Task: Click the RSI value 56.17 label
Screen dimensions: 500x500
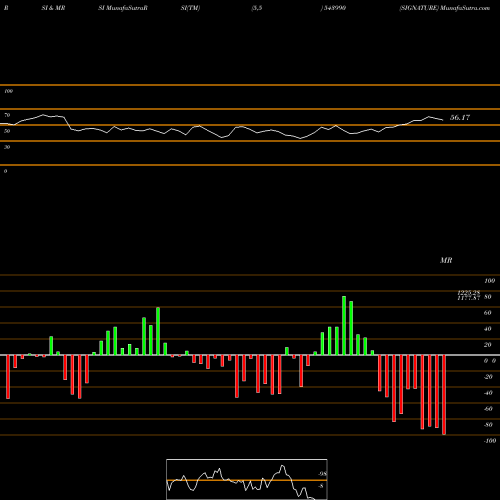Action: coord(460,117)
